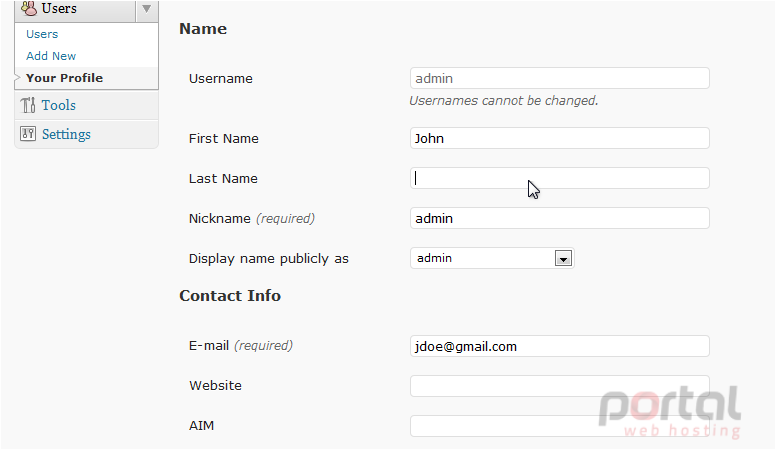
Task: Open the Settings menu
Action: pos(66,134)
